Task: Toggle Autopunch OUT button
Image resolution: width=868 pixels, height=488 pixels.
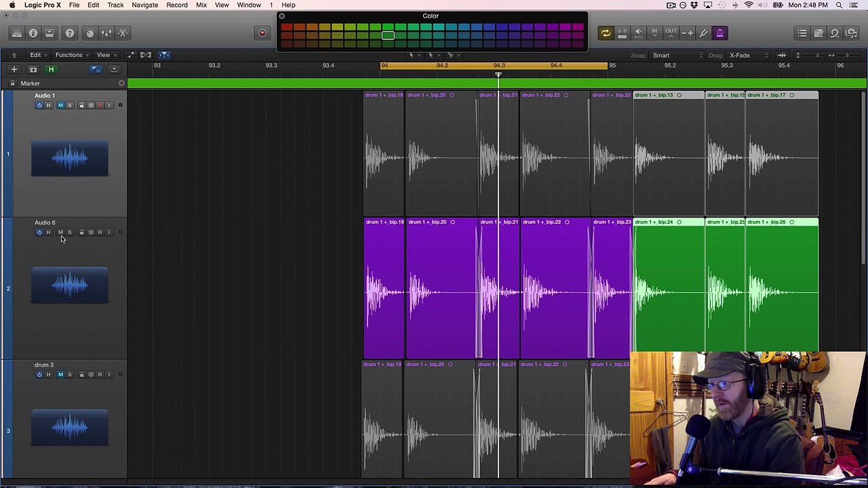Action: (671, 33)
